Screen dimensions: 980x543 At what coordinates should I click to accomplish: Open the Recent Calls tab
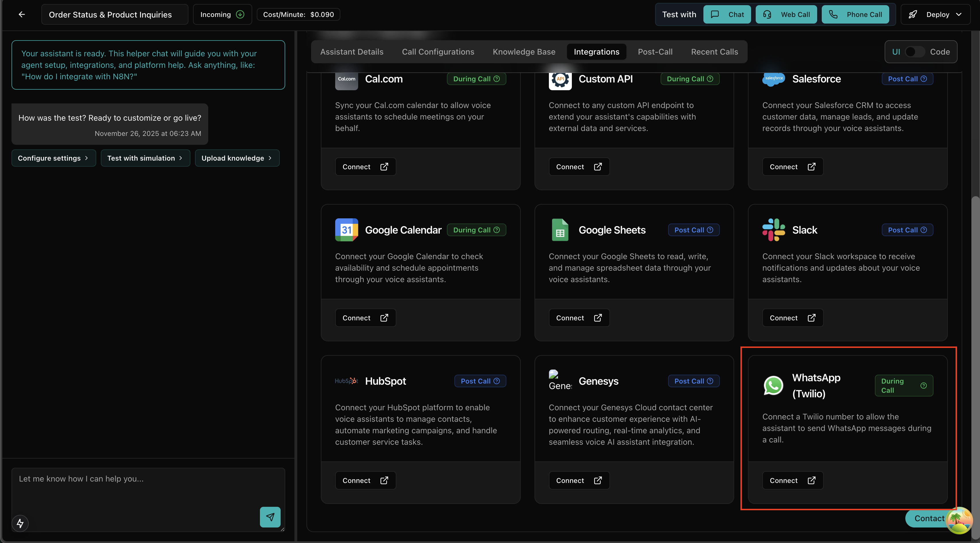[x=714, y=52]
